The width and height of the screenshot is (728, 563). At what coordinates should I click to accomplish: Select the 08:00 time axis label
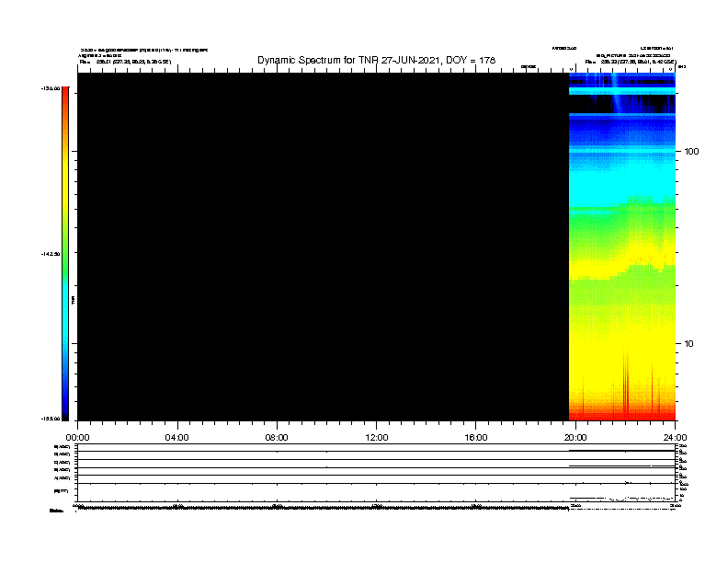277,438
